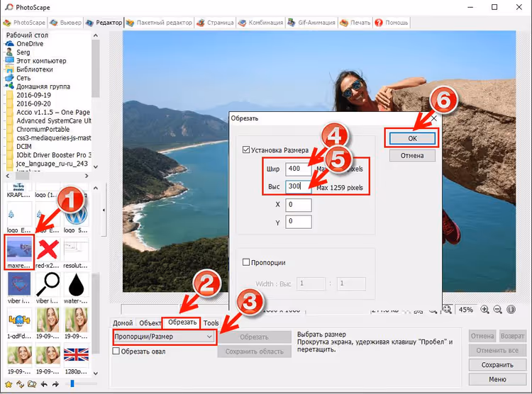Click the Выс height field
The width and height of the screenshot is (532, 394).
coord(298,186)
